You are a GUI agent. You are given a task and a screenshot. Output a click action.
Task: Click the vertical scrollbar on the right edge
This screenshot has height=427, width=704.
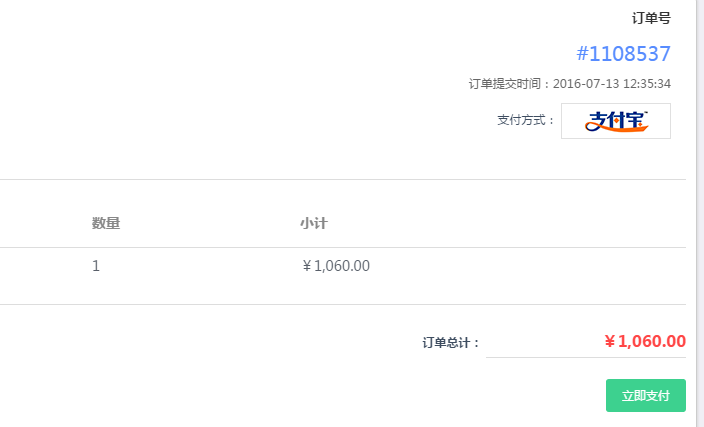click(x=699, y=200)
